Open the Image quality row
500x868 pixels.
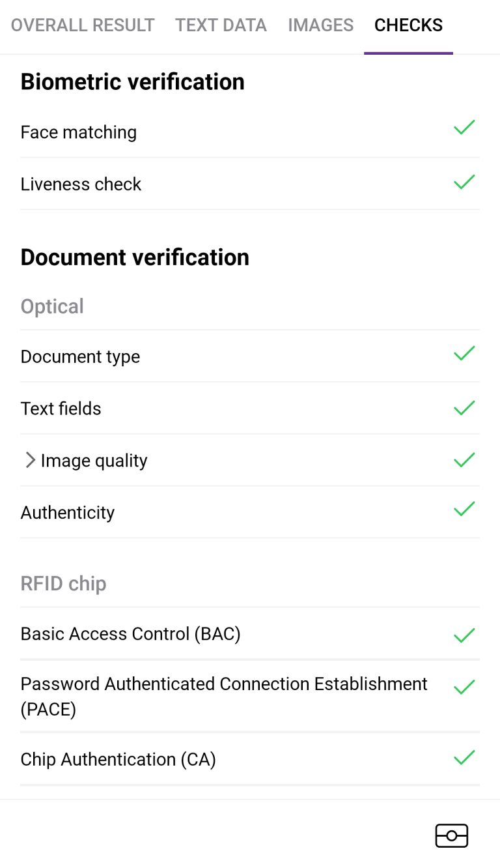(250, 460)
